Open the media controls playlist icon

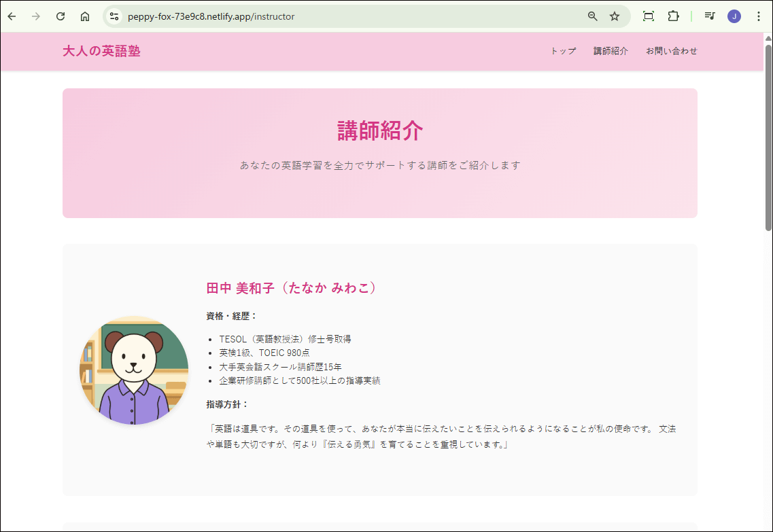pyautogui.click(x=709, y=16)
